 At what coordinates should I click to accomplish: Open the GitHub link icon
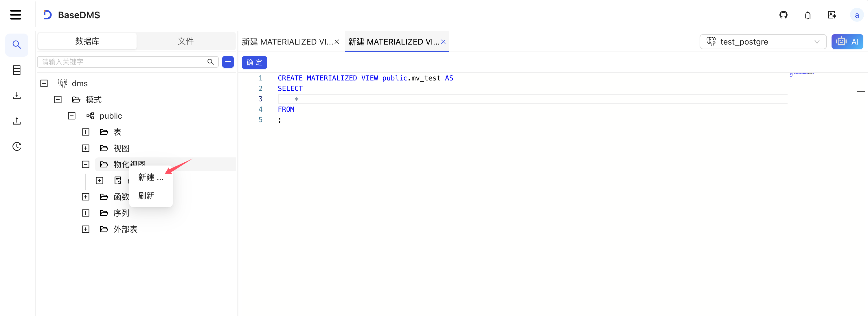click(784, 15)
